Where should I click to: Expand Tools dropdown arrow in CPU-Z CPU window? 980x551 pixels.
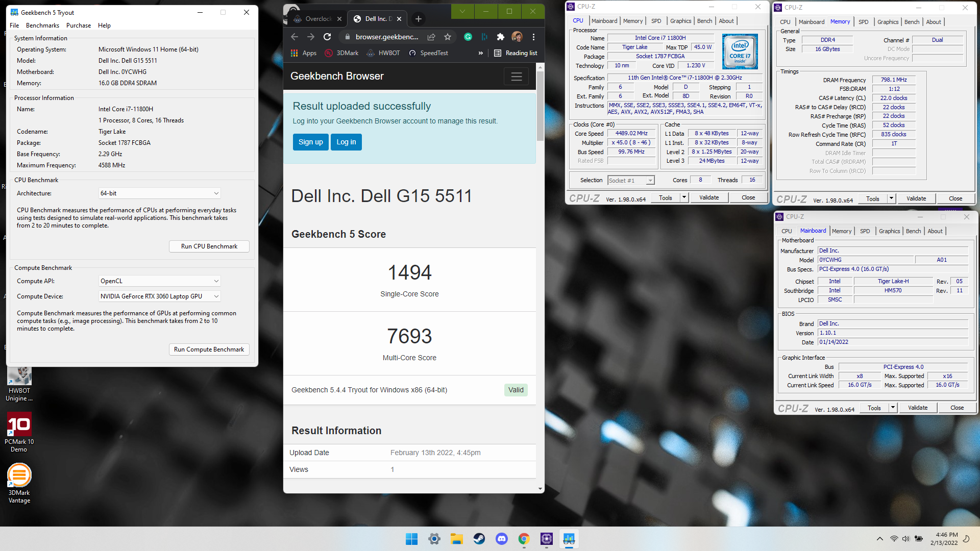684,197
